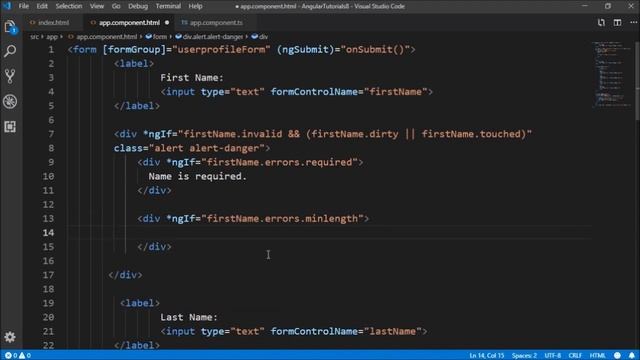This screenshot has height=360, width=640.
Task: Click "userprofileForm" string on line 1
Action: point(221,49)
